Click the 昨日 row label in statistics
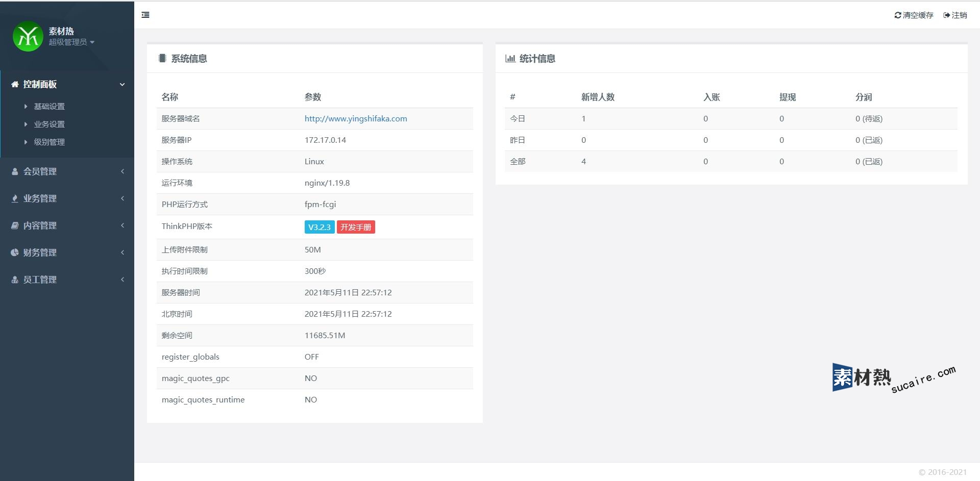Viewport: 980px width, 481px height. (518, 140)
